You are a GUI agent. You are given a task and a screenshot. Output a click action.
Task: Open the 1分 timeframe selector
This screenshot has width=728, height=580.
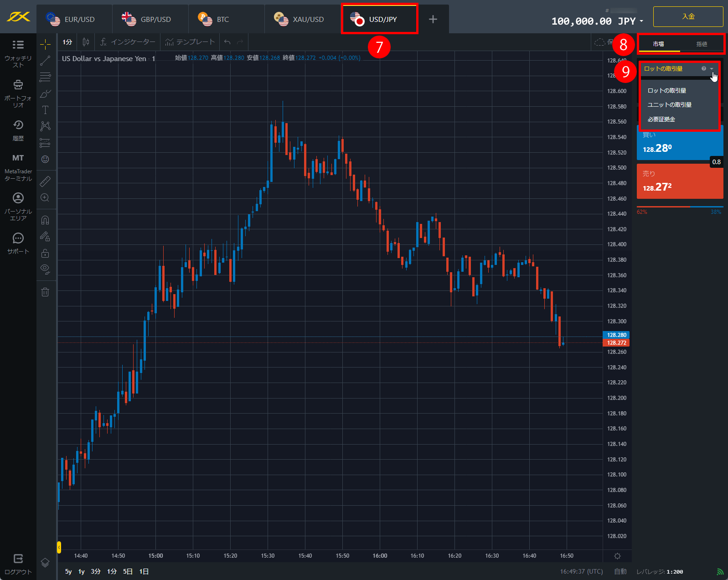pyautogui.click(x=67, y=42)
